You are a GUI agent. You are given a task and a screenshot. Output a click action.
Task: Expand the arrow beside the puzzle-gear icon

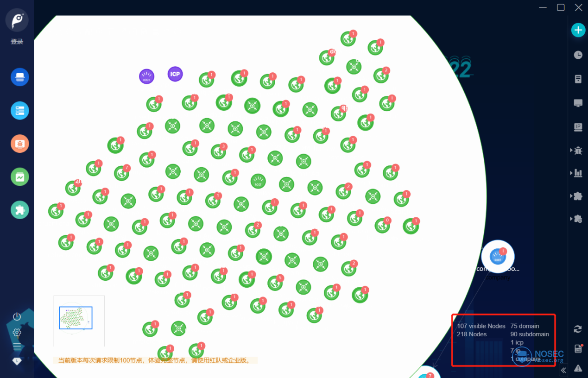coord(571,219)
